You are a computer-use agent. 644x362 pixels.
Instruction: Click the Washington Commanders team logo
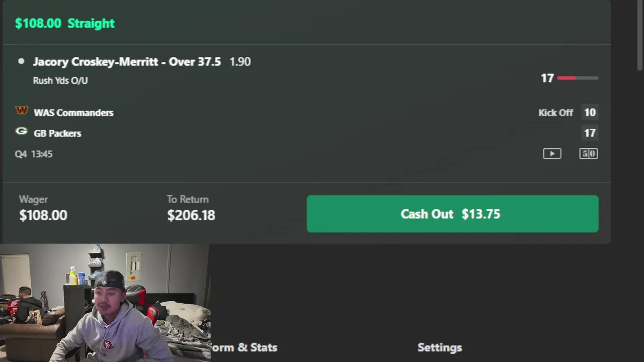pos(22,111)
